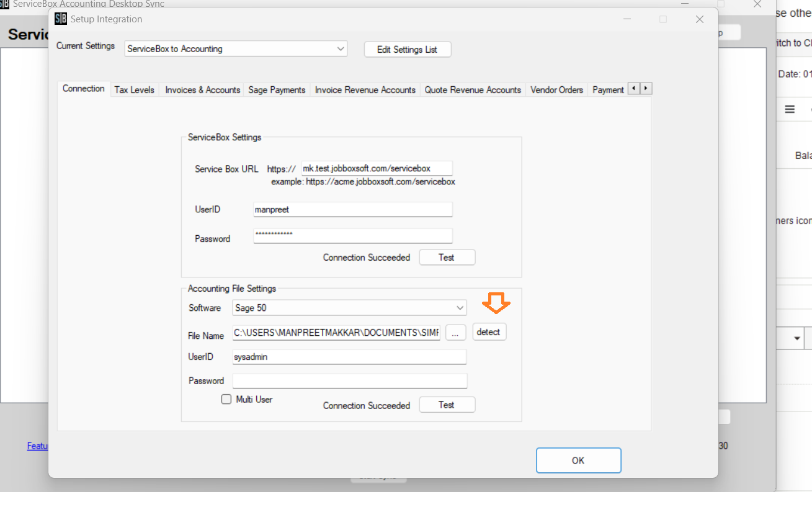This screenshot has width=812, height=512.
Task: Expand the Software dropdown showing Sage 50
Action: pos(350,308)
